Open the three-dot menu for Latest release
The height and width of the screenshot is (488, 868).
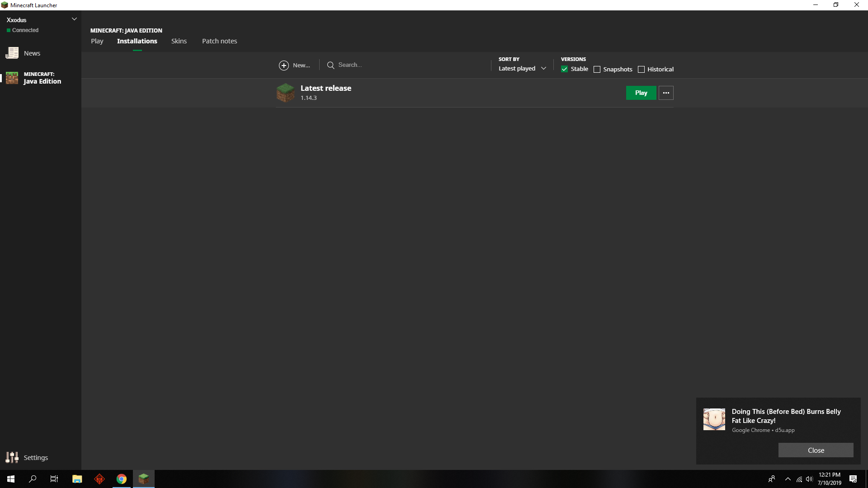click(x=666, y=93)
